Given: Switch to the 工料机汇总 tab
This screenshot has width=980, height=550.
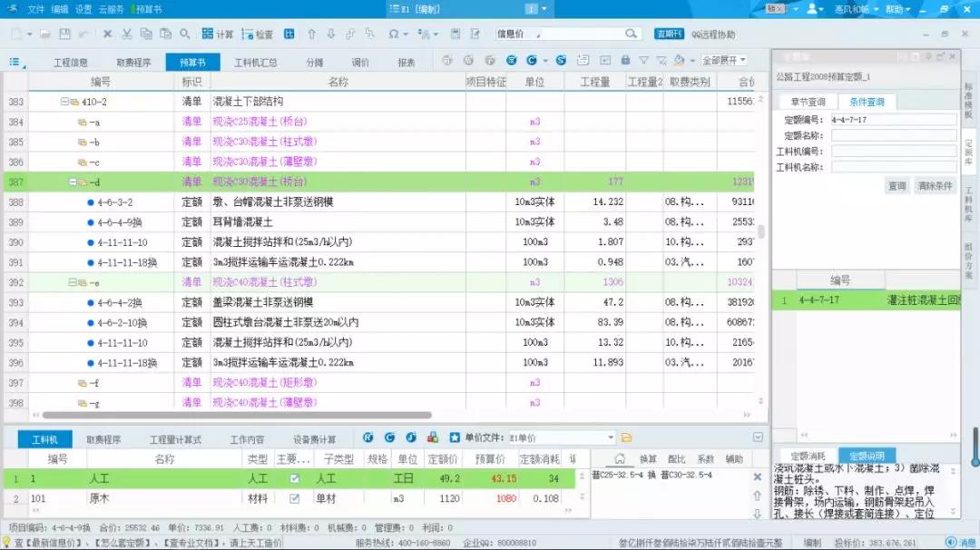Looking at the screenshot, I should [x=255, y=63].
